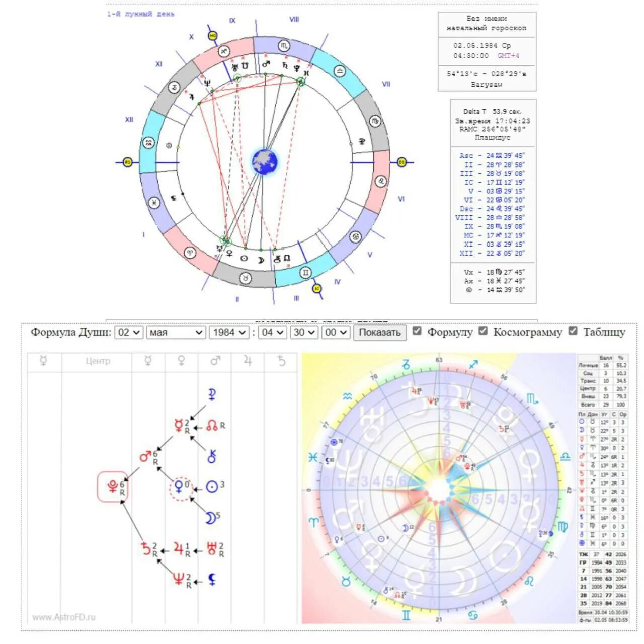Open the day dropdown showing 02
This screenshot has height=644, width=644.
pos(129,332)
